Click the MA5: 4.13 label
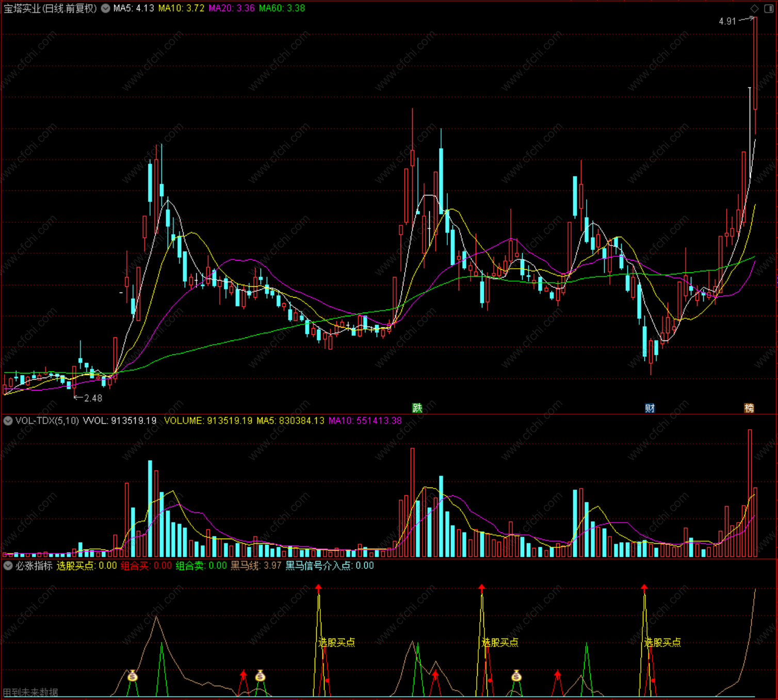 134,8
